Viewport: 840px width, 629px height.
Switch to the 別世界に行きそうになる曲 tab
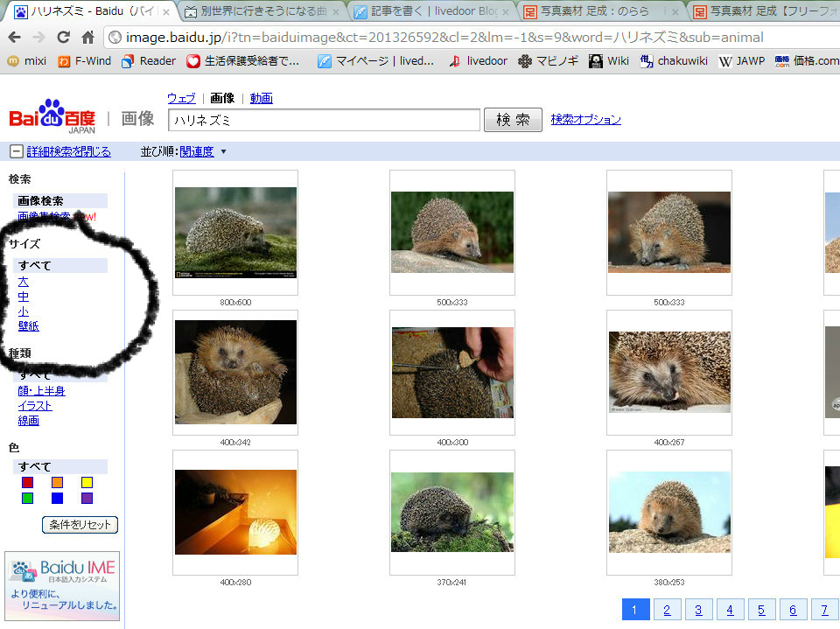coord(263,11)
